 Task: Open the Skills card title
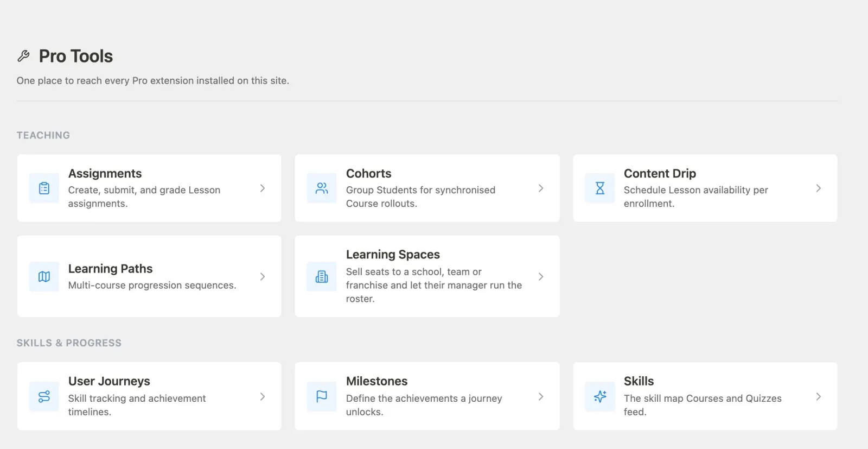(639, 381)
